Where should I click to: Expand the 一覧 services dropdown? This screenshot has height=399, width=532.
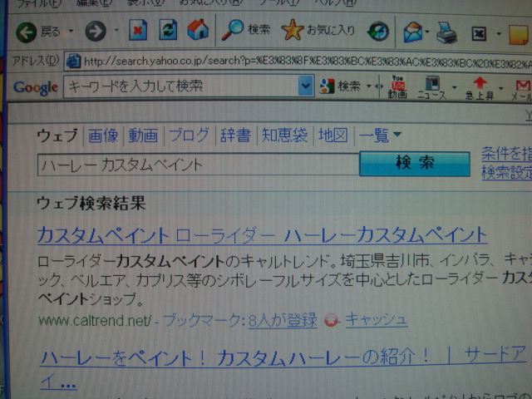tap(380, 135)
